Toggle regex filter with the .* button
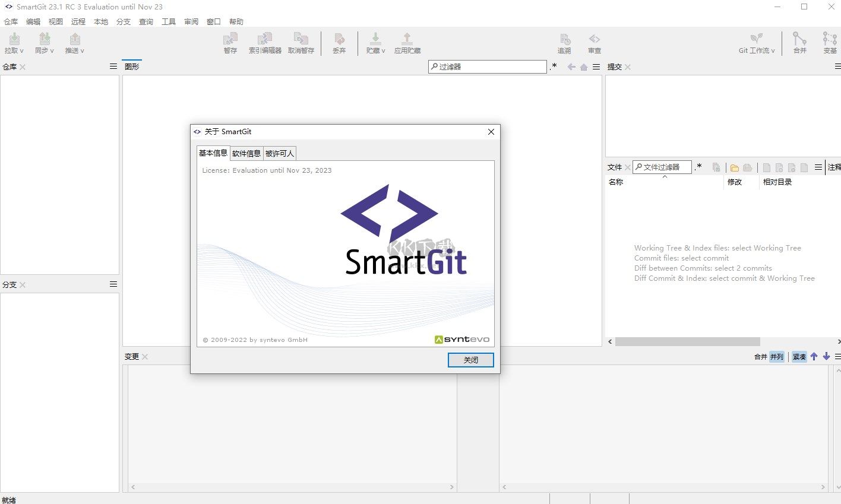Screen dimensions: 841x504 [554, 67]
